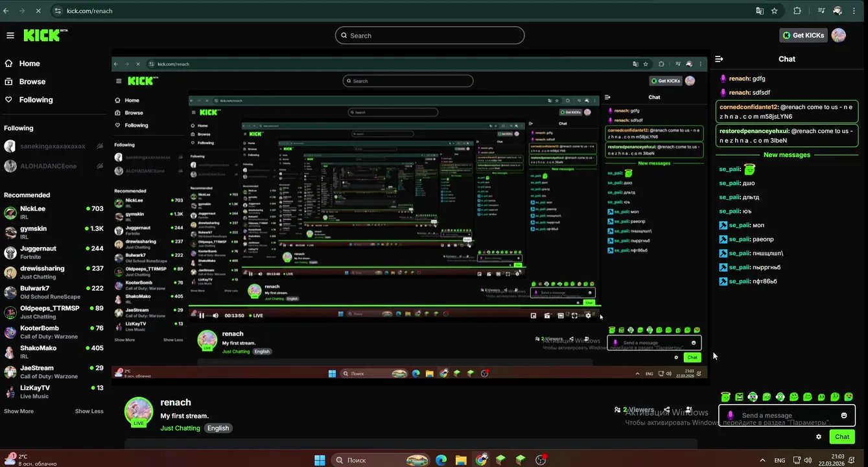Open NickLee's channel in Recommended
This screenshot has height=467, width=868.
point(54,213)
